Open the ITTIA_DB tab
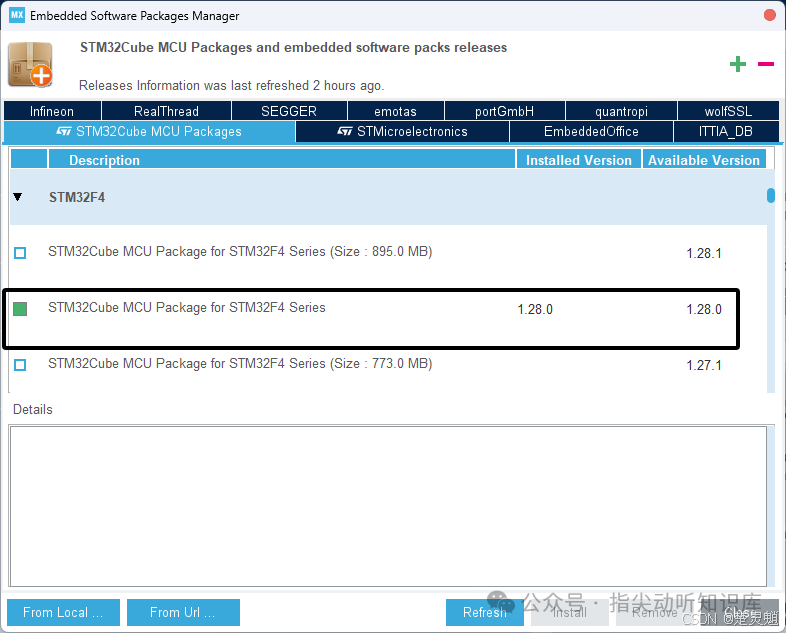The width and height of the screenshot is (786, 633). coord(726,132)
